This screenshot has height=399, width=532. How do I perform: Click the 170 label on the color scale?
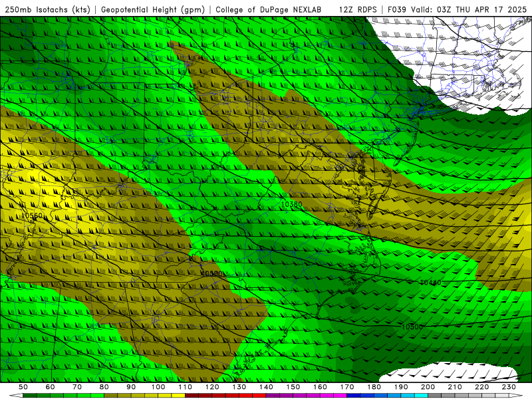[347, 387]
